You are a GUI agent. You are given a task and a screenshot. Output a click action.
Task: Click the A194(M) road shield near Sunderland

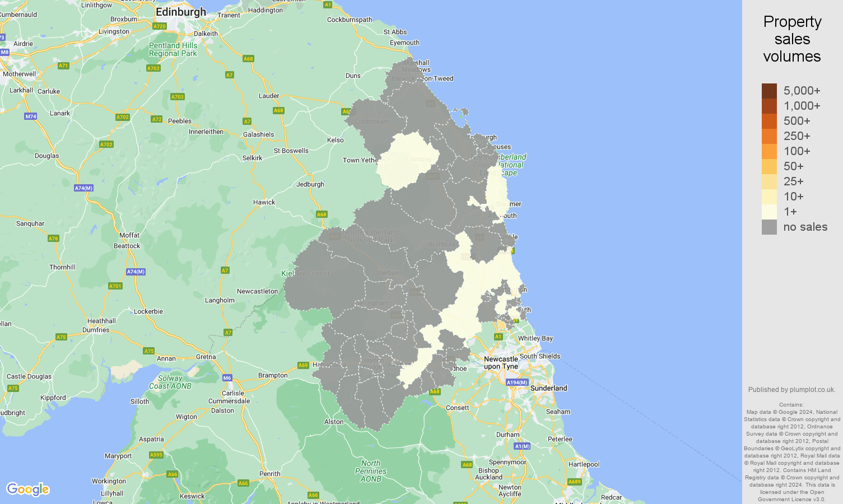(517, 382)
